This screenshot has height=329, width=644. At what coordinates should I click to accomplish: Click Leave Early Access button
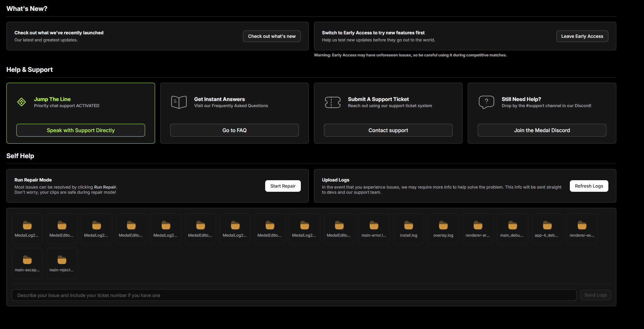[582, 36]
